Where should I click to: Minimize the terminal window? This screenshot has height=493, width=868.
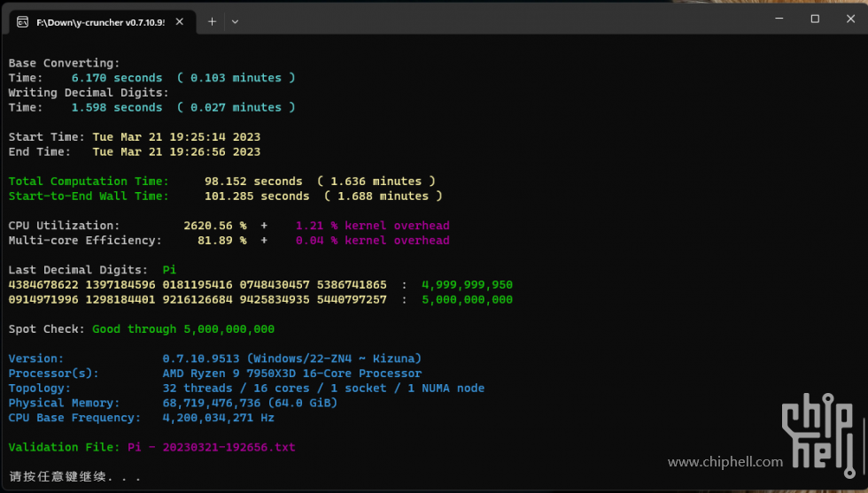point(779,19)
